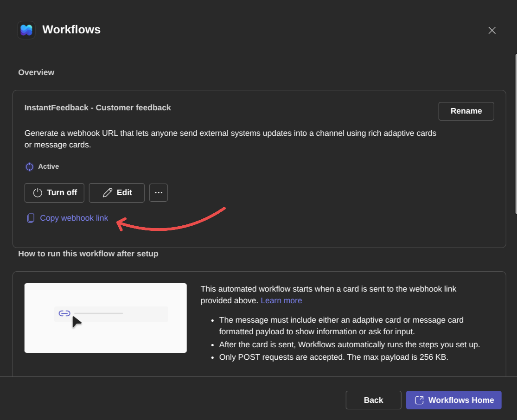Click the webhook link illustration thumbnail
This screenshot has height=420, width=517.
(x=106, y=318)
